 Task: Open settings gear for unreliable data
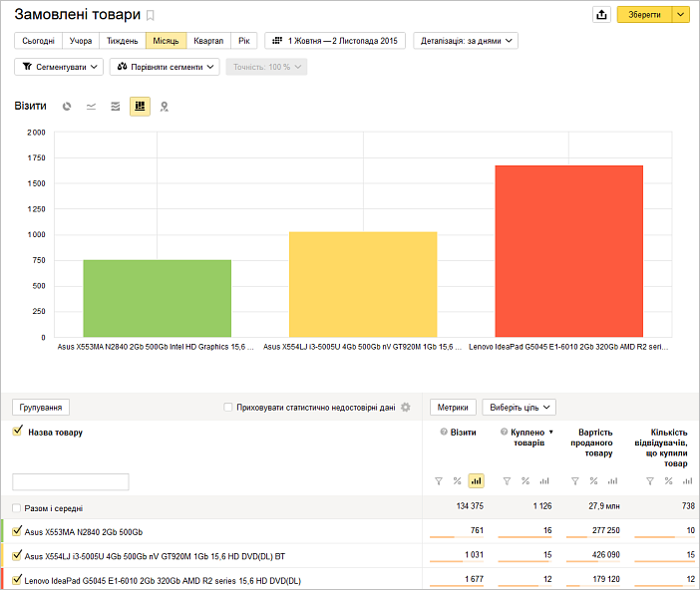406,407
